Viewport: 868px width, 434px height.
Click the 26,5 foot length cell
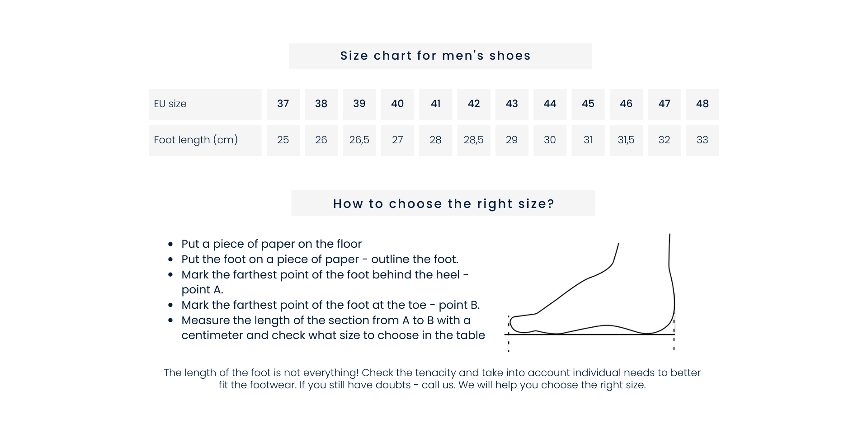tap(359, 140)
